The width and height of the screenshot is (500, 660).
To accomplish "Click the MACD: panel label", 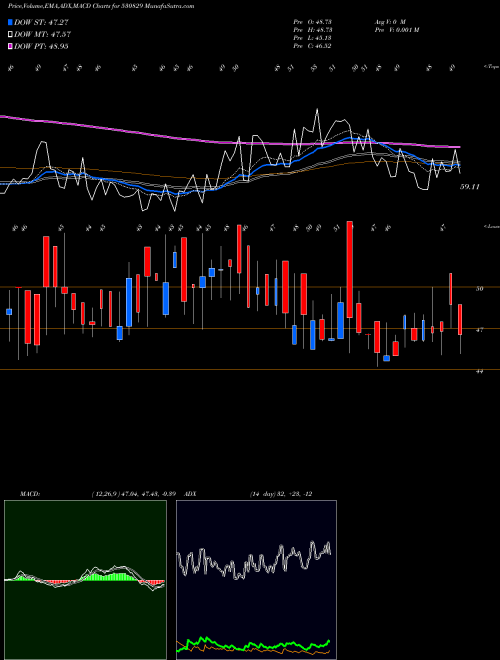I will (x=30, y=494).
